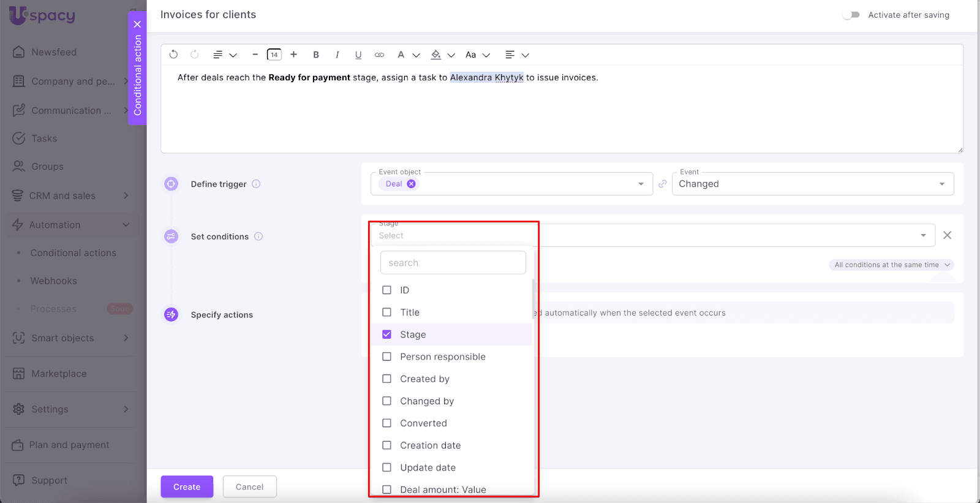Tick the Creation date checkbox
This screenshot has height=503, width=980.
(386, 445)
